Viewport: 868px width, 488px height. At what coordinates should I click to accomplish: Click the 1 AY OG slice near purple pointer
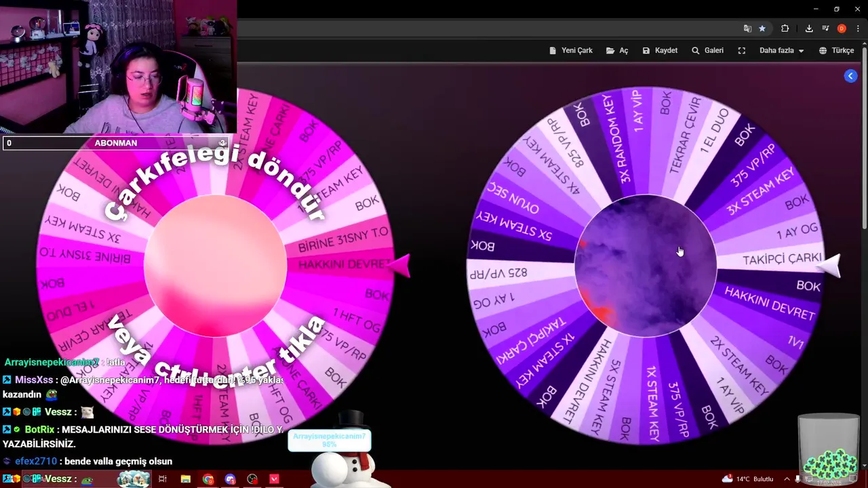797,232
